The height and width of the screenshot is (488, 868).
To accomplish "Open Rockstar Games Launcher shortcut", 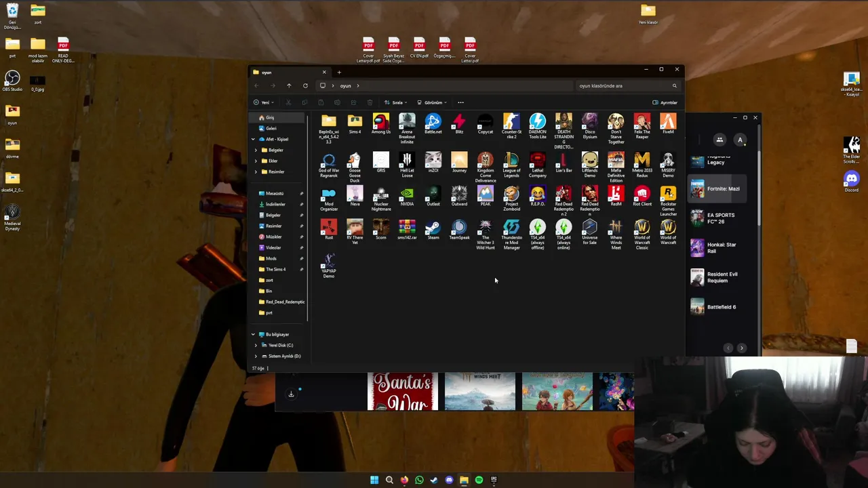I will pyautogui.click(x=668, y=202).
